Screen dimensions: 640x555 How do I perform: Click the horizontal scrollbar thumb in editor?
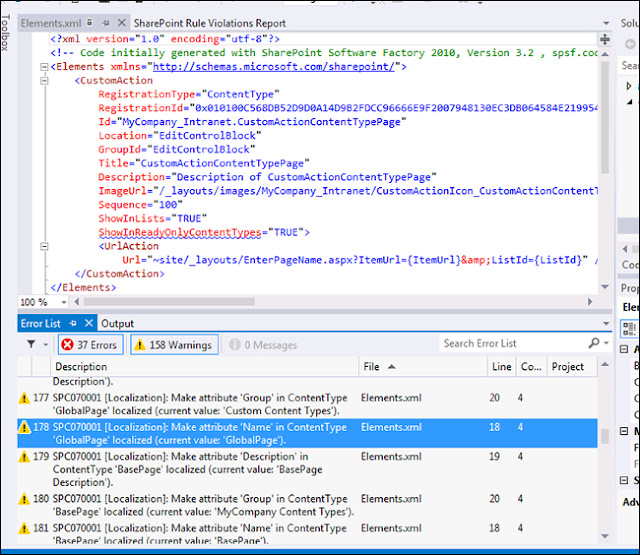pos(169,302)
